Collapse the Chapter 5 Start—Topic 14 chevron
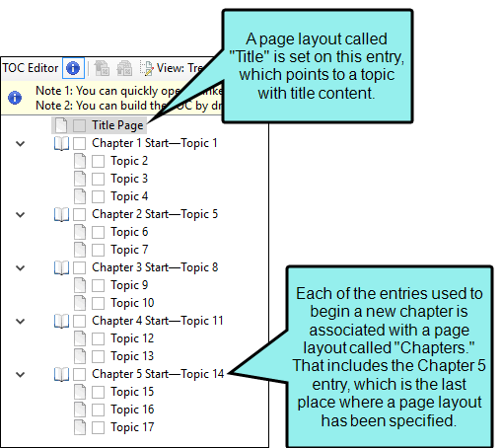This screenshot has width=502, height=448. [21, 374]
